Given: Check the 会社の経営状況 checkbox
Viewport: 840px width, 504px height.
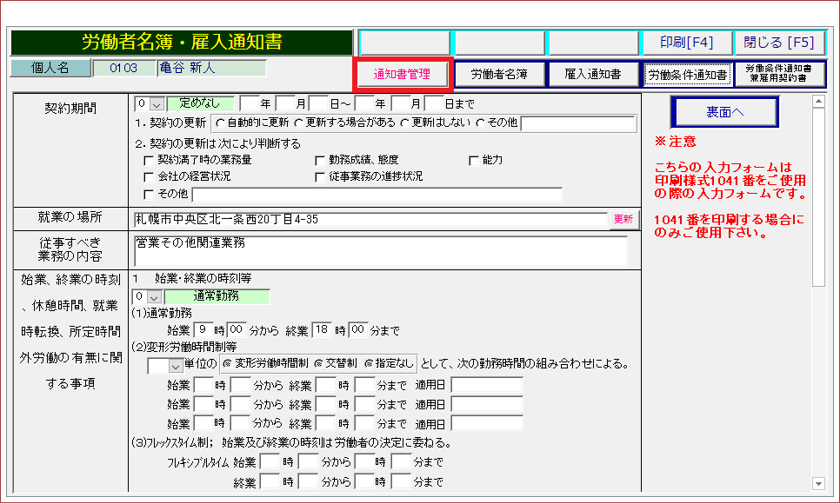Looking at the screenshot, I should (x=148, y=177).
